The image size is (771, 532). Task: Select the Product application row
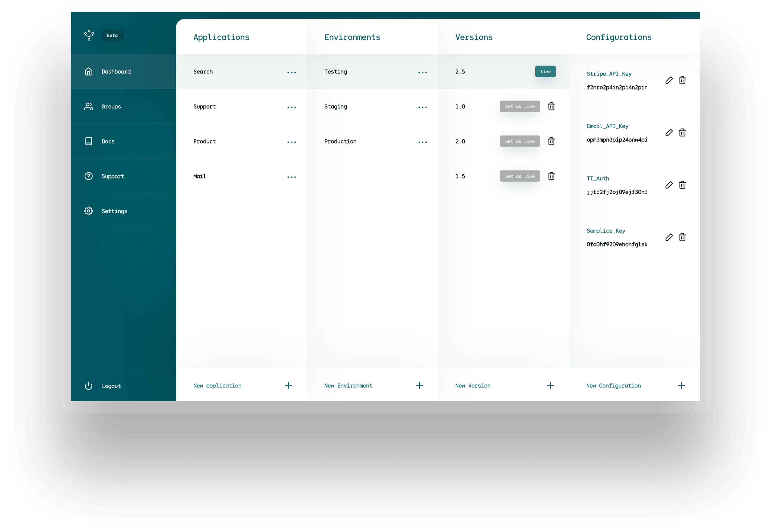204,141
